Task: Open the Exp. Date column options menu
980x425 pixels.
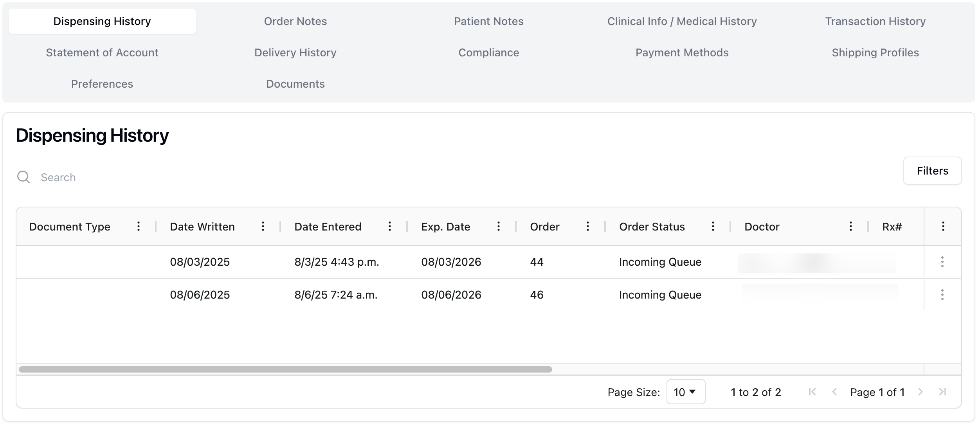Action: (x=499, y=226)
